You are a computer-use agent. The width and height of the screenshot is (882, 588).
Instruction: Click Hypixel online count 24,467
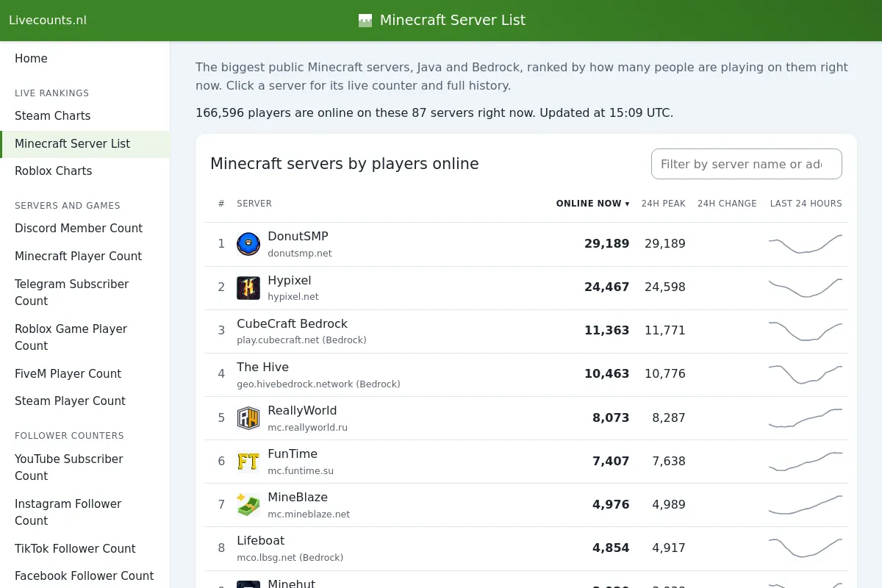(x=607, y=287)
